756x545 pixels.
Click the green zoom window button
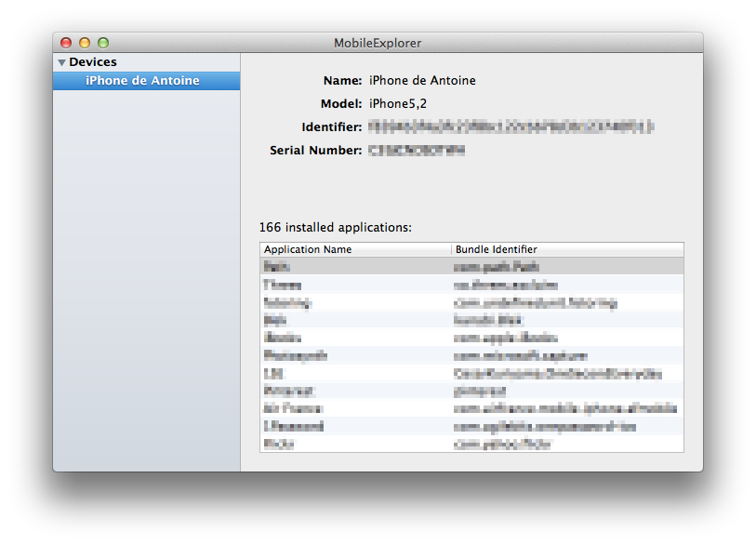coord(103,43)
